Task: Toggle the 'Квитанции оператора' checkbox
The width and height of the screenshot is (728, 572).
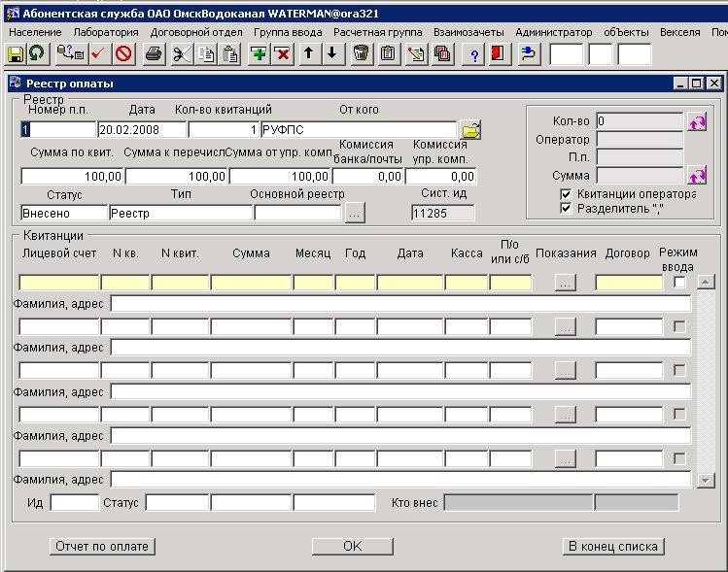Action: click(x=566, y=194)
